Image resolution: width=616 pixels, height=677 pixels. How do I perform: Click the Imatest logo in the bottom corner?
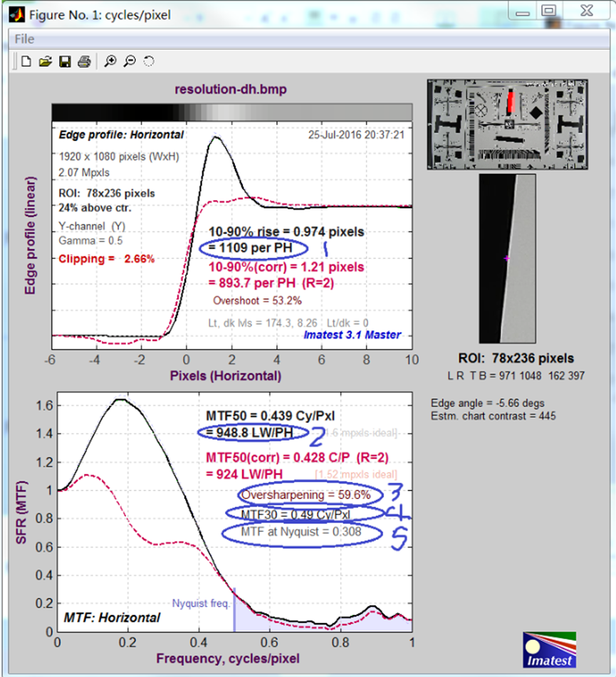coord(549,649)
